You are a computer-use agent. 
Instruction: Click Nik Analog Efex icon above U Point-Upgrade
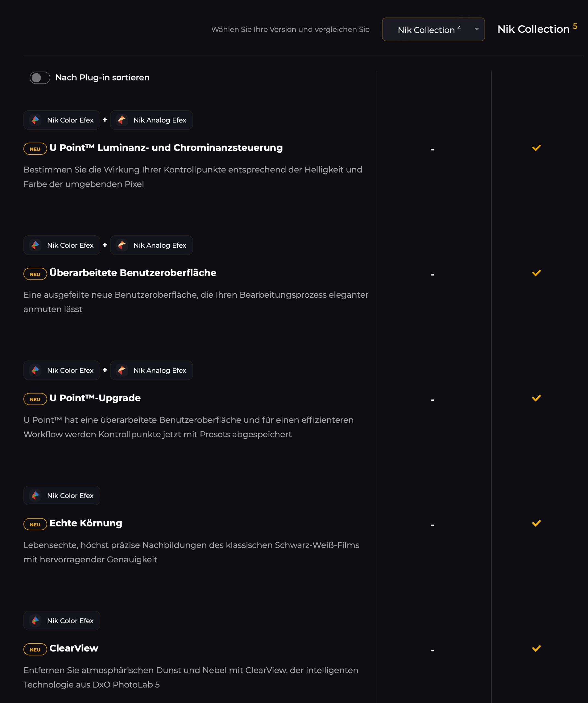coord(122,370)
